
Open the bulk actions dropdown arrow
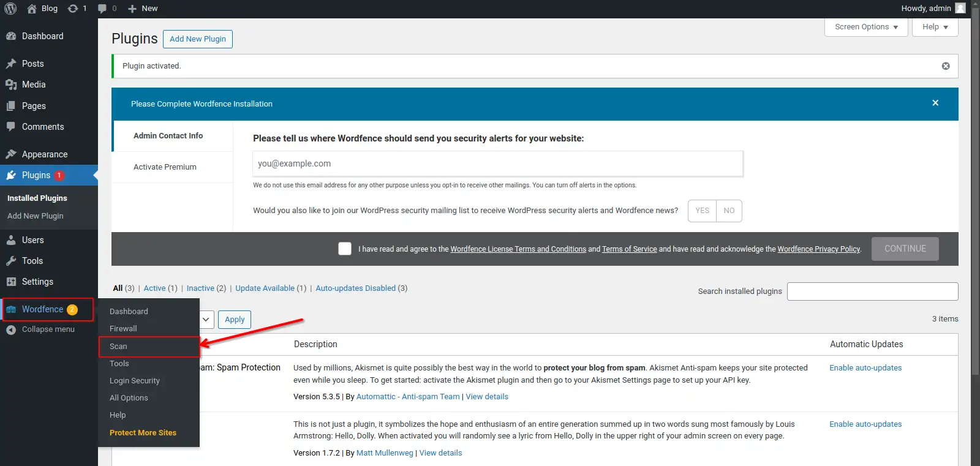(x=206, y=320)
